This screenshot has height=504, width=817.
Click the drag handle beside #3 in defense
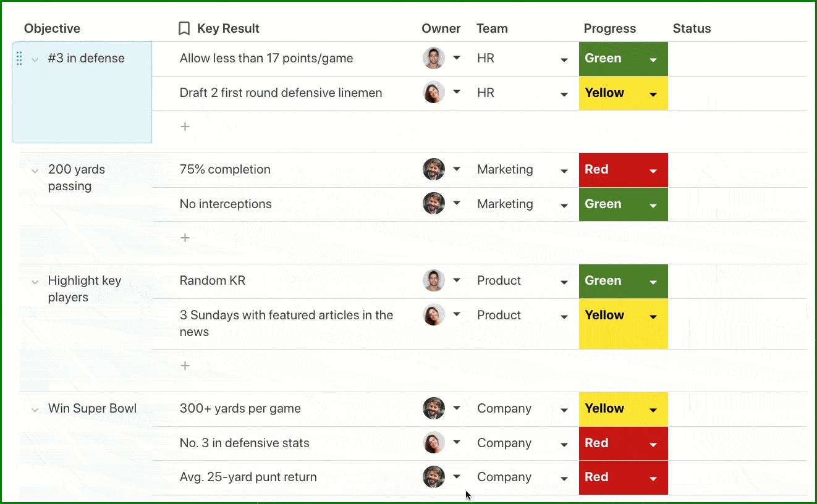point(19,59)
